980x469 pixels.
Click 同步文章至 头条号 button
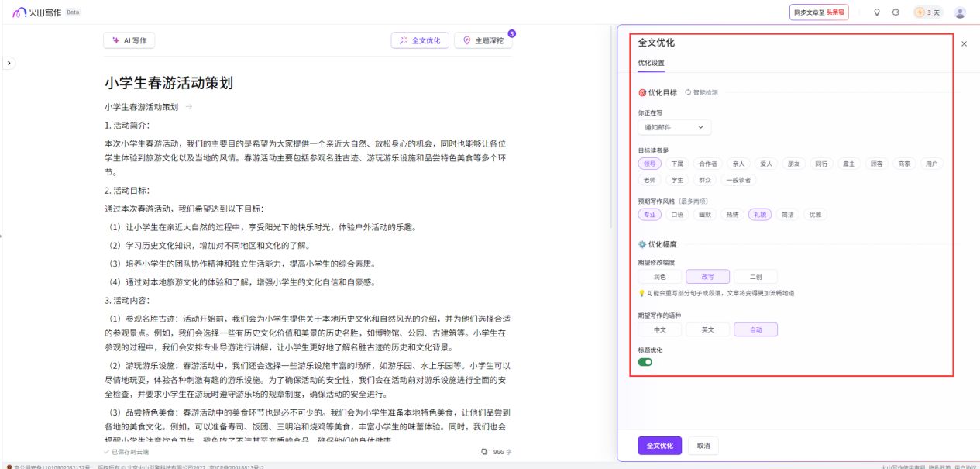click(x=819, y=12)
